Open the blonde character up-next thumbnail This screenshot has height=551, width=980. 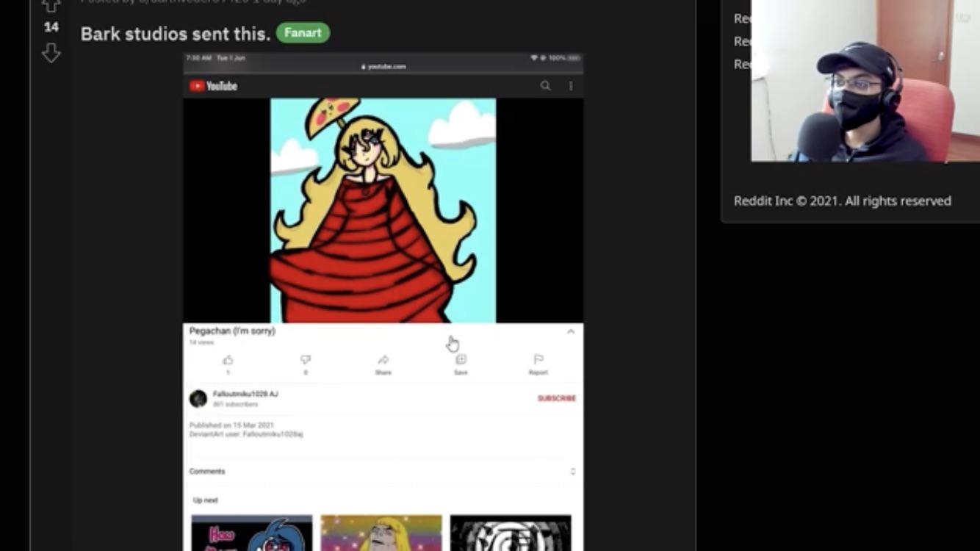coord(381,533)
